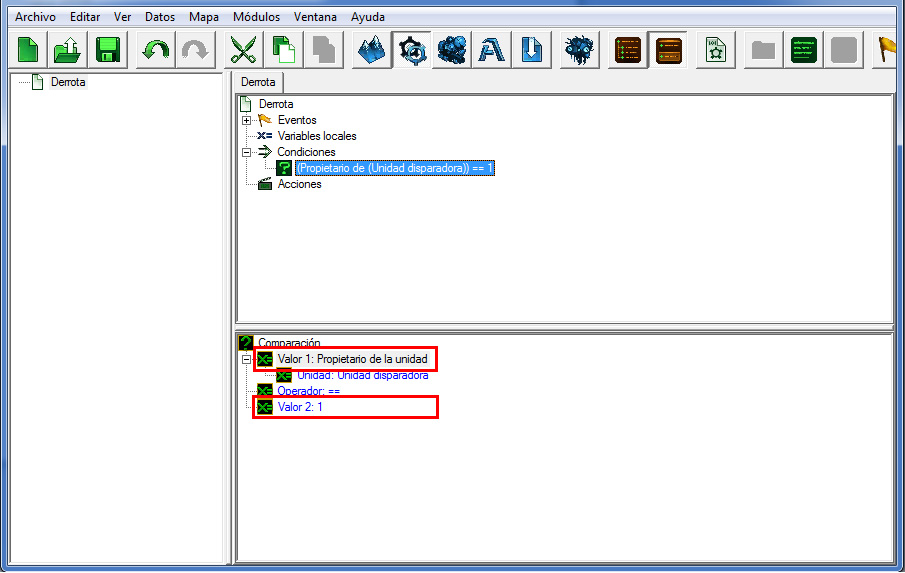Click the green text lines comment icon
This screenshot has height=573, width=905.
(803, 50)
